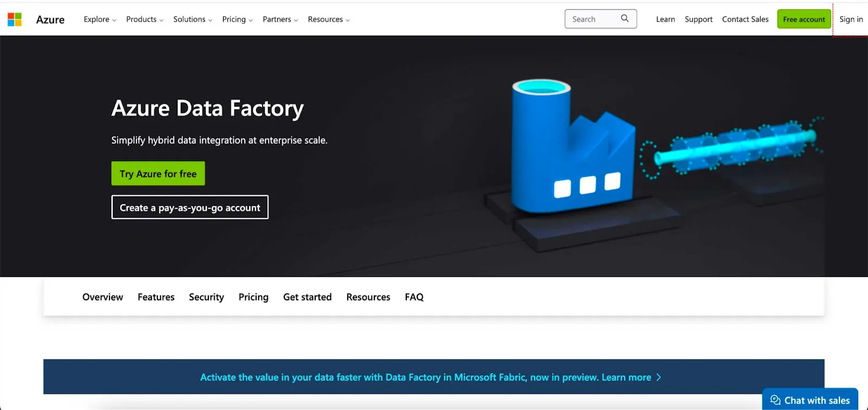Expand the Explore dropdown menu
This screenshot has width=868, height=410.
click(x=100, y=20)
